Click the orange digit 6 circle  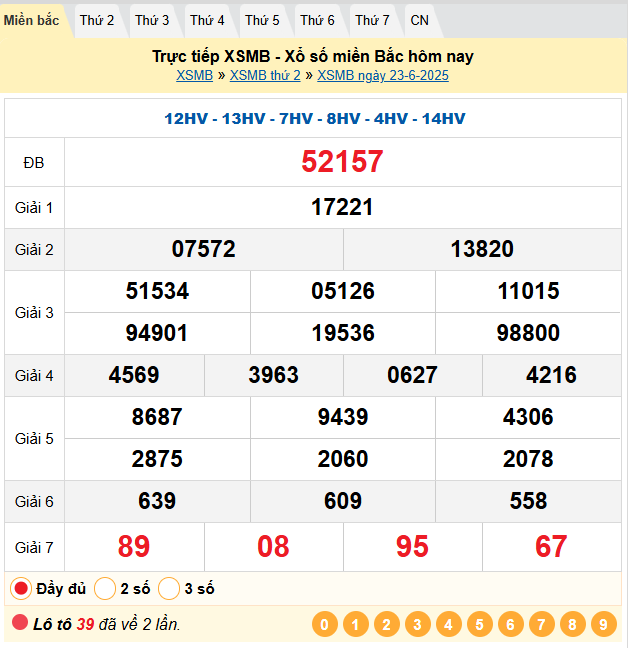click(511, 624)
